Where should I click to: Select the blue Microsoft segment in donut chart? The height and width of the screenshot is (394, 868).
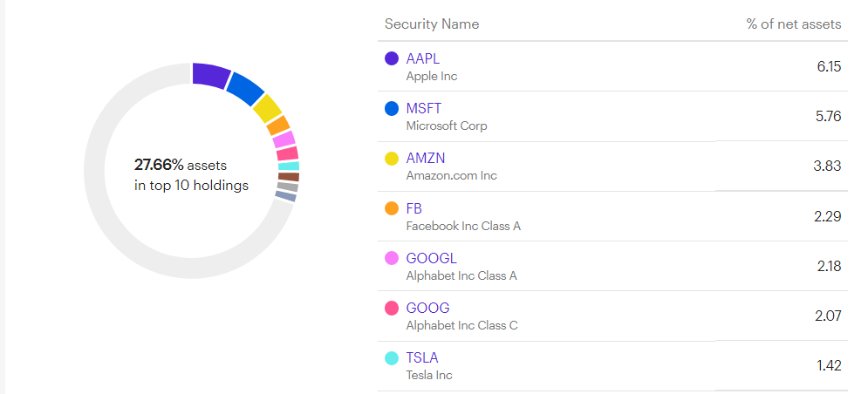[x=245, y=88]
